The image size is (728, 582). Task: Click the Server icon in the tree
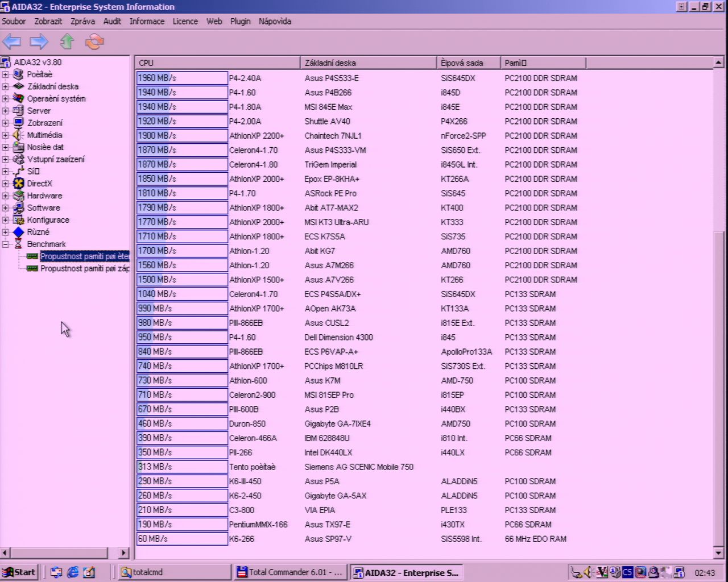coord(19,111)
